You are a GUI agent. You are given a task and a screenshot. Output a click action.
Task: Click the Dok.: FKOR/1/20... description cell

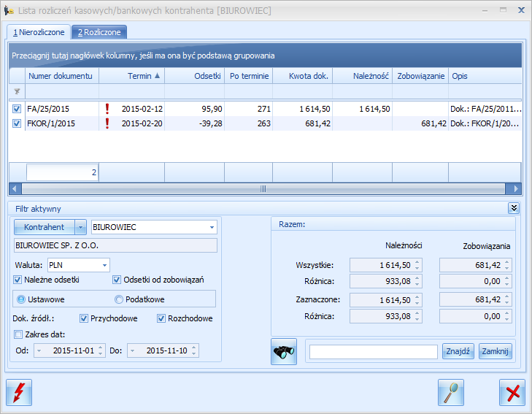(485, 123)
